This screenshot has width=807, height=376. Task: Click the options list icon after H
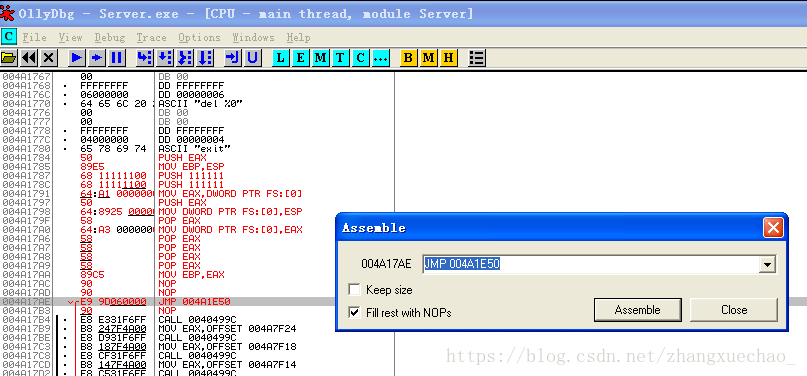tap(477, 58)
